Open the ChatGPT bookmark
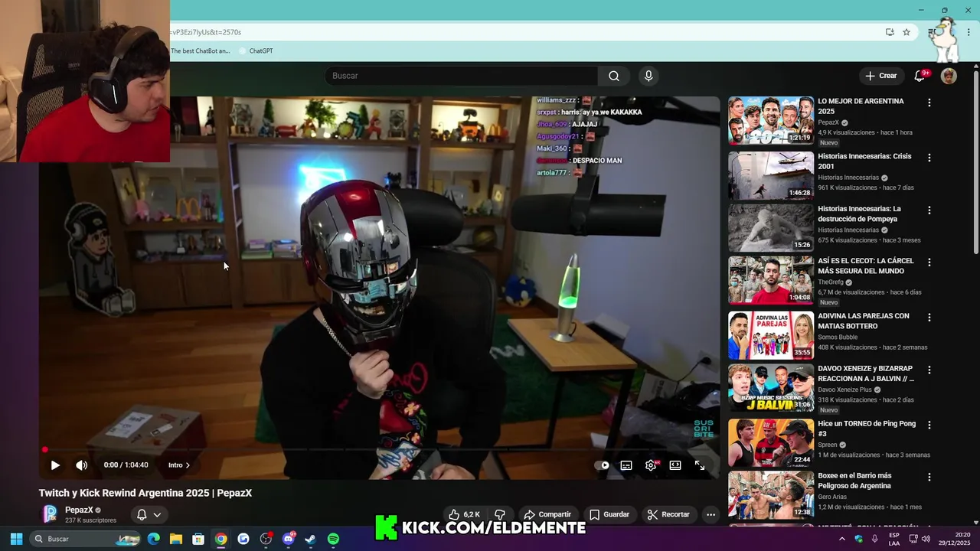This screenshot has height=551, width=980. pos(256,51)
